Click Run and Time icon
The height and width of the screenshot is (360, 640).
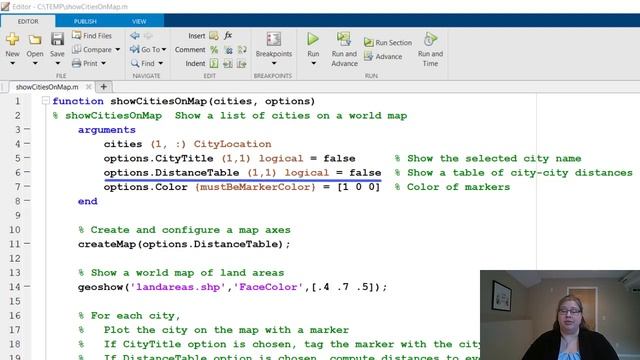(x=430, y=39)
